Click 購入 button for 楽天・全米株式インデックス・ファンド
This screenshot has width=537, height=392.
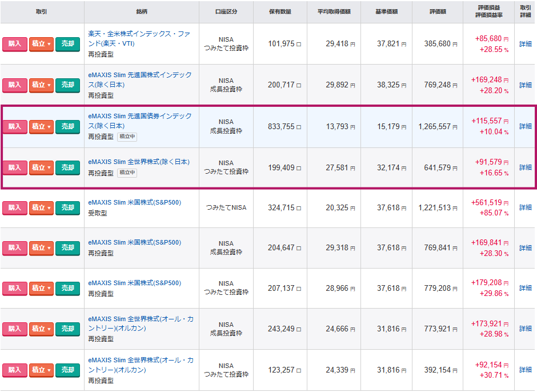(14, 44)
